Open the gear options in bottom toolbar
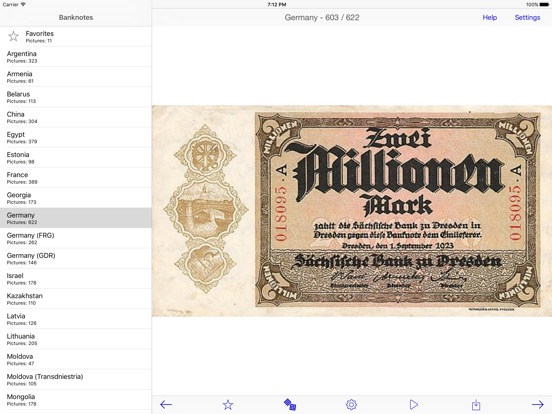This screenshot has height=414, width=552. tap(351, 404)
